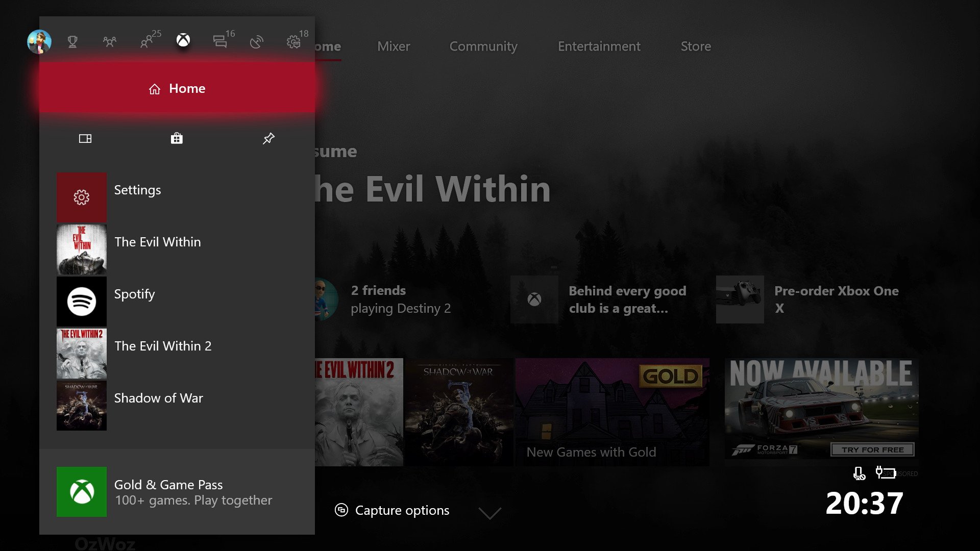Open the Store tab

point(696,46)
